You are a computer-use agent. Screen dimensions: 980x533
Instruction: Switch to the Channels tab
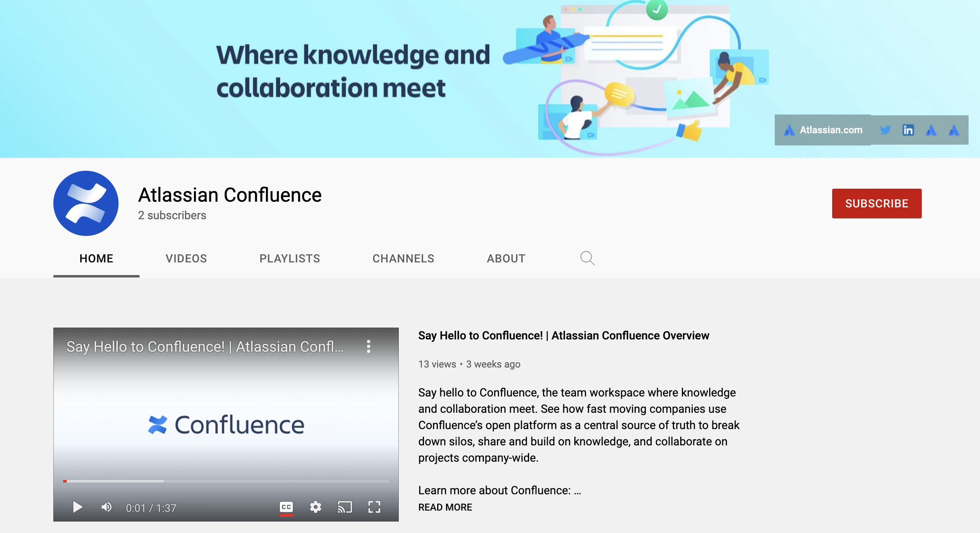point(403,258)
